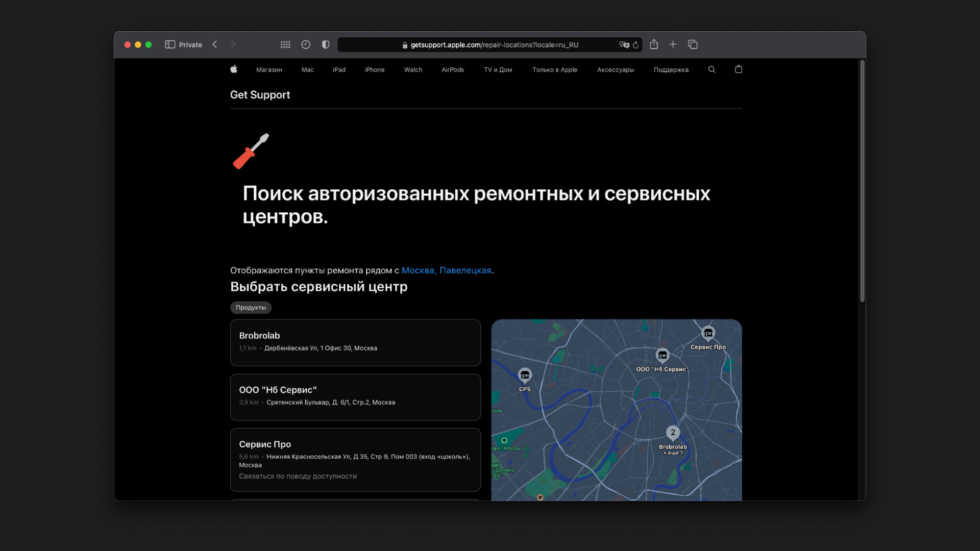The image size is (980, 551).
Task: Click the Apple logo in the navigation bar
Action: [x=234, y=69]
